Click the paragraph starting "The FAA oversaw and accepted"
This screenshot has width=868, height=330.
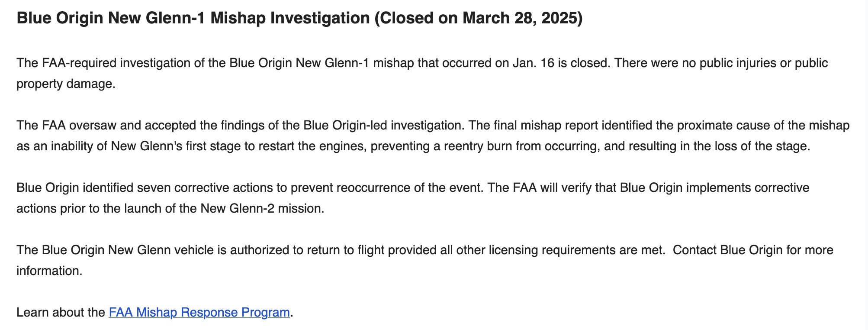coord(433,136)
